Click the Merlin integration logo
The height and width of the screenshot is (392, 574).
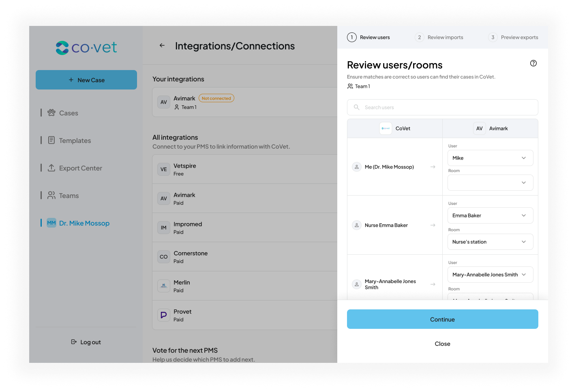pyautogui.click(x=164, y=286)
